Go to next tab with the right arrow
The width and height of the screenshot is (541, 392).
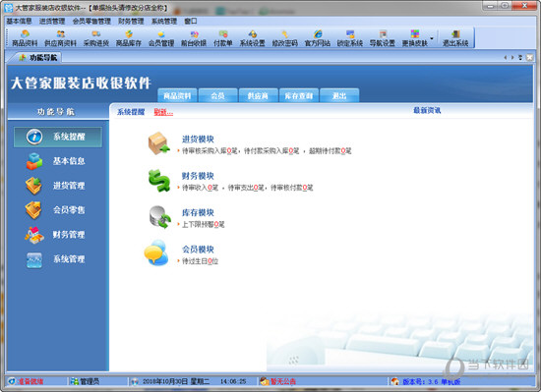tap(512, 58)
